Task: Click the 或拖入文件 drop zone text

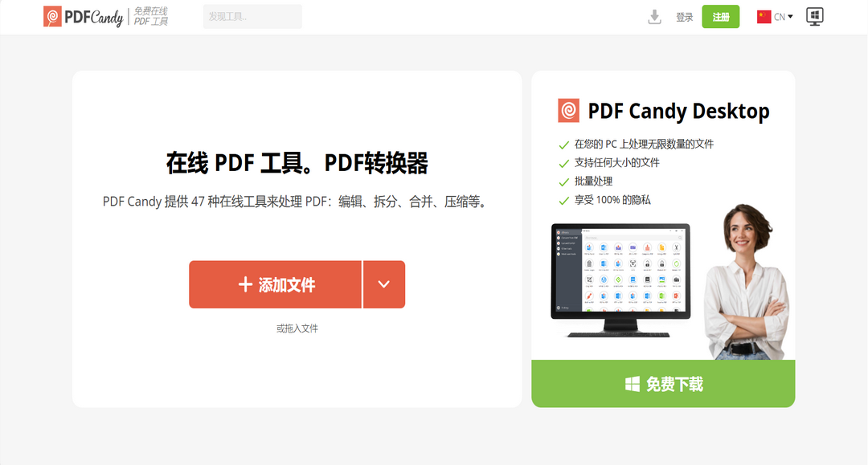Action: pyautogui.click(x=297, y=328)
